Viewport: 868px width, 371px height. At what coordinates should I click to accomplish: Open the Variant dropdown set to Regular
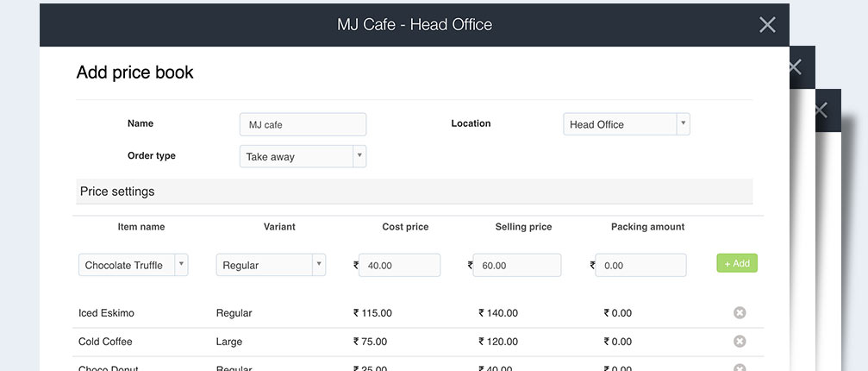coord(271,265)
